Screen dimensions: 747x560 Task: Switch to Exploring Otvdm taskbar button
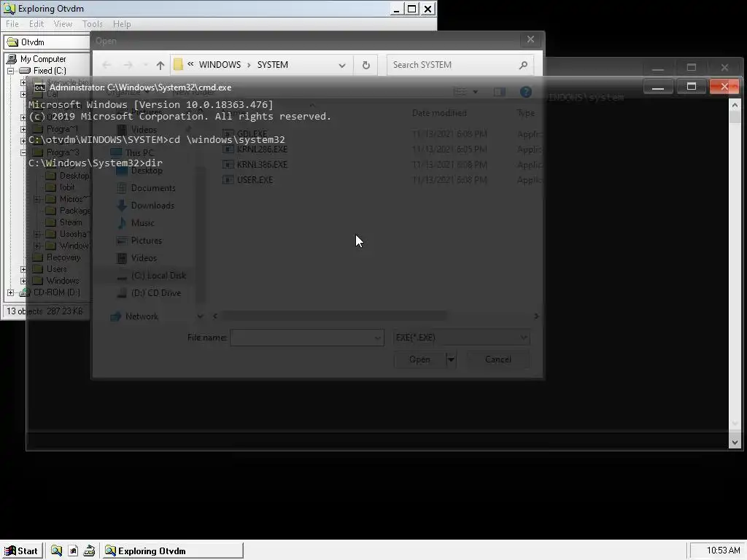(x=173, y=551)
